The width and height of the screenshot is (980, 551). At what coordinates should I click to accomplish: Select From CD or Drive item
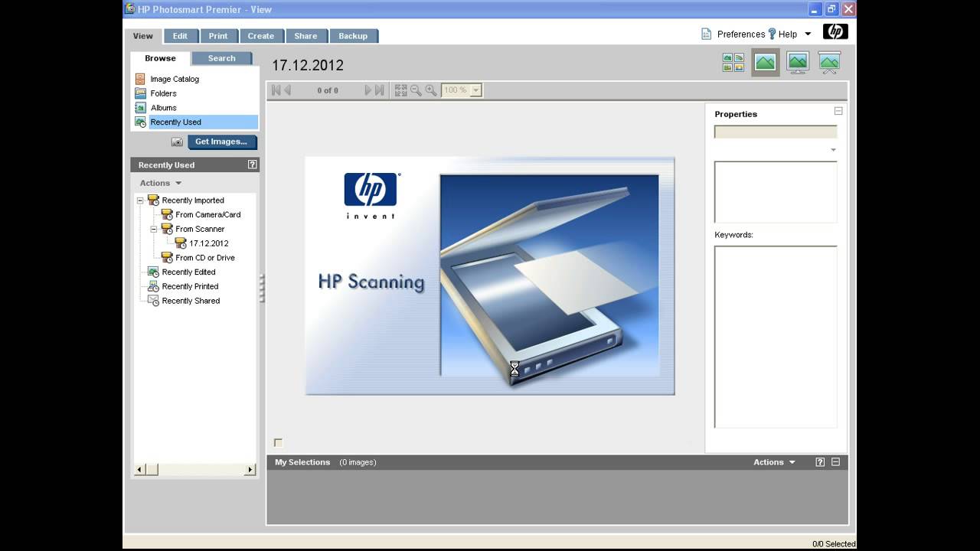205,258
